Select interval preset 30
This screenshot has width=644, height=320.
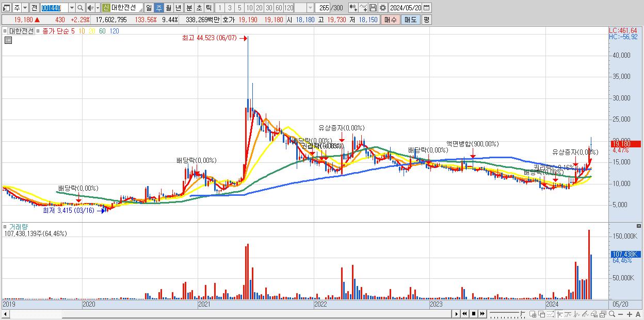(269, 8)
